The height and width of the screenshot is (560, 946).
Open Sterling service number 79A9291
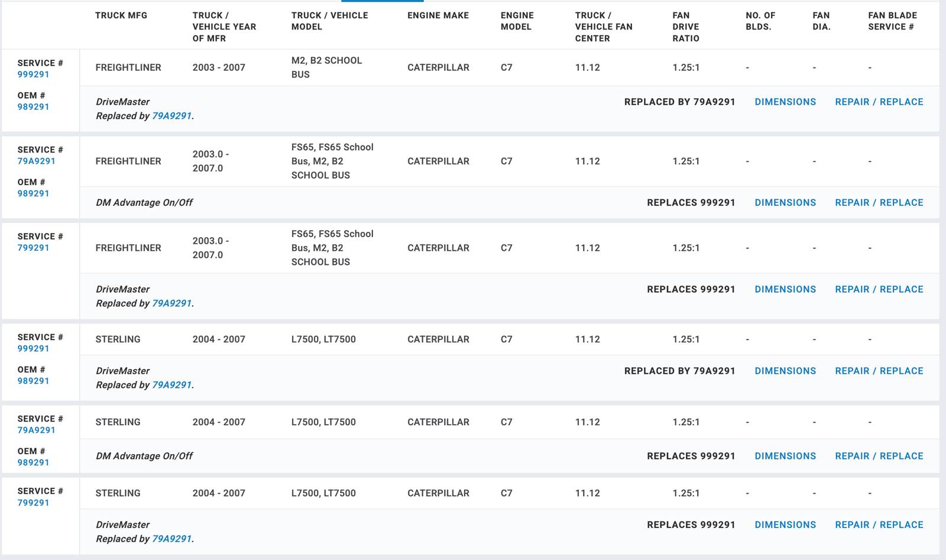click(x=36, y=430)
